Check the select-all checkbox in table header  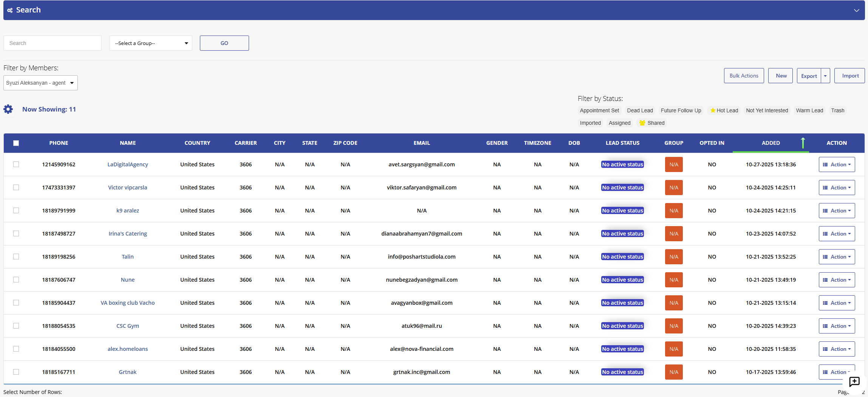tap(16, 143)
